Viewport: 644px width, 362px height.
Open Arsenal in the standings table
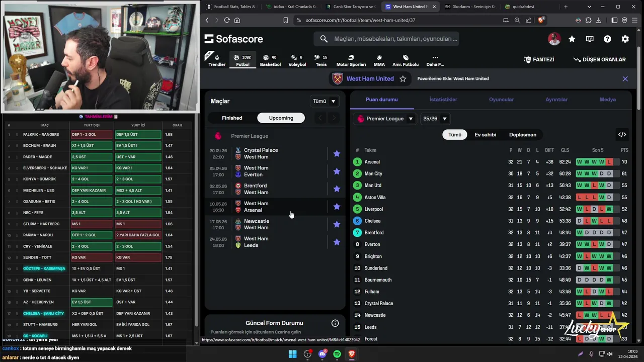click(372, 162)
